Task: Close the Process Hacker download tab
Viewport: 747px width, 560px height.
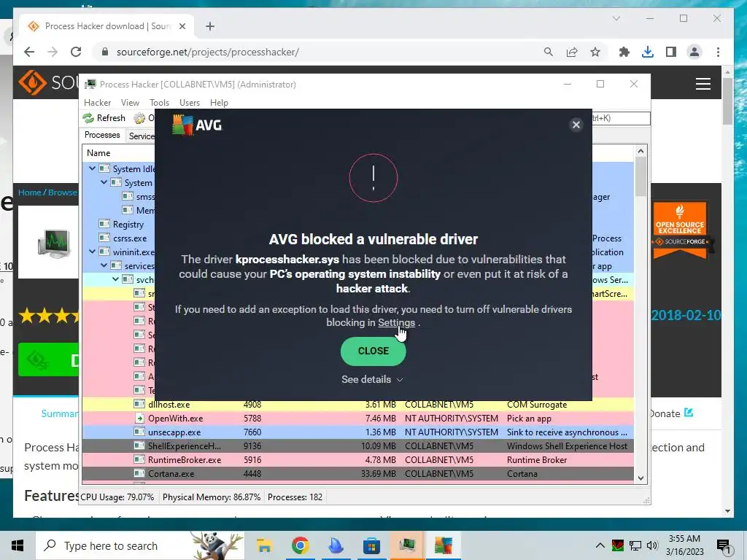Action: 182,26
